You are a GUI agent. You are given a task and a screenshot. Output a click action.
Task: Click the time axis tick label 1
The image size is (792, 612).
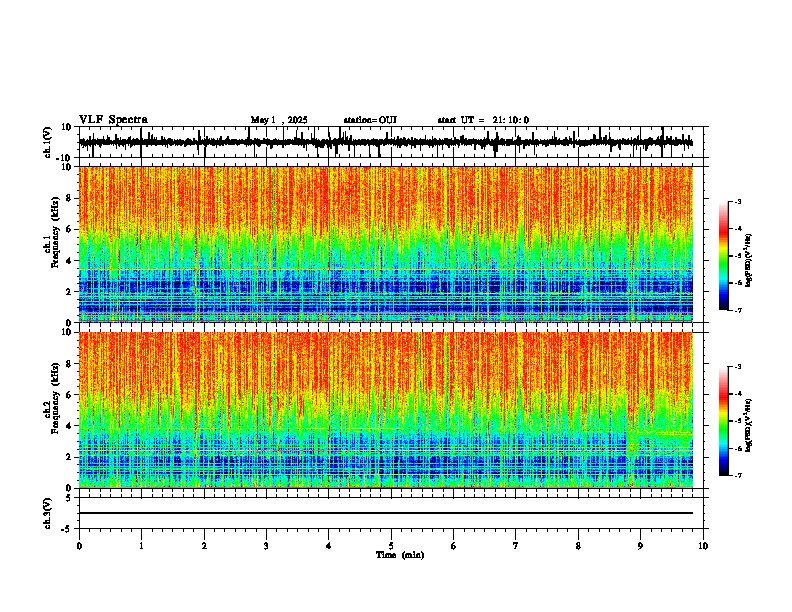coord(141,546)
